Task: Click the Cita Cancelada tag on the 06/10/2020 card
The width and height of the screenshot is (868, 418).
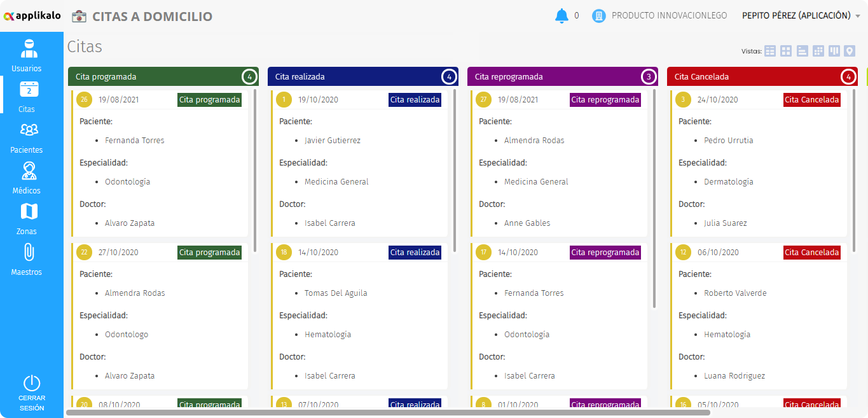Action: tap(812, 253)
